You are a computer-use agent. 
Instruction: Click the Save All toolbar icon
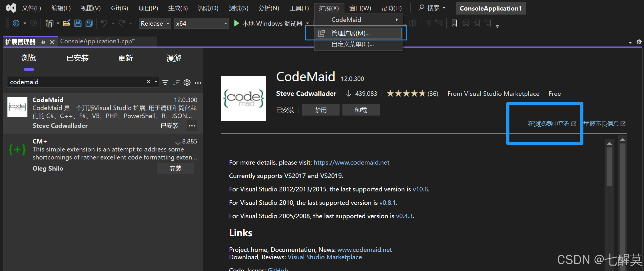(x=89, y=23)
